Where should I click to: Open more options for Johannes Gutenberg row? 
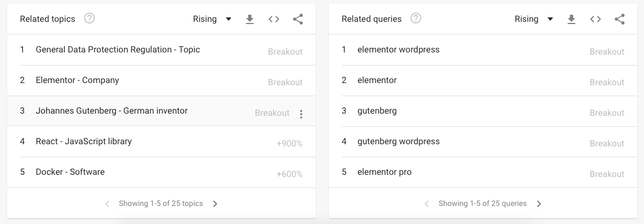pyautogui.click(x=301, y=114)
